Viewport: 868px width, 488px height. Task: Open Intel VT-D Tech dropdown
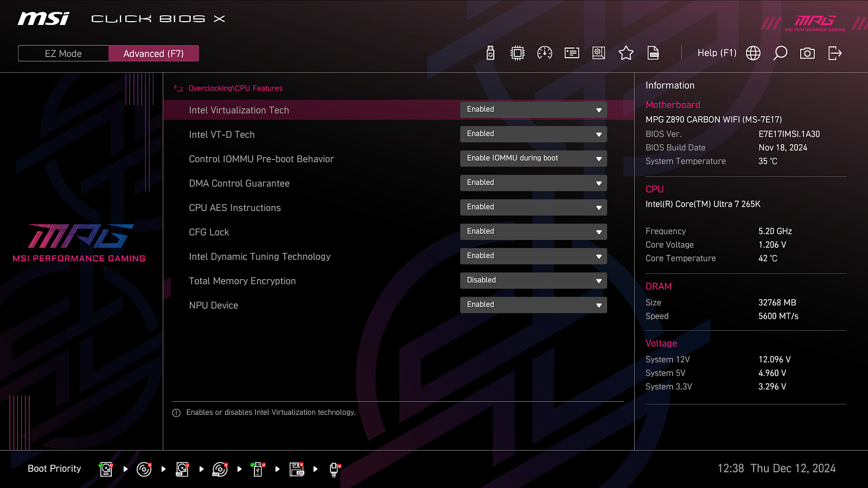click(x=533, y=134)
